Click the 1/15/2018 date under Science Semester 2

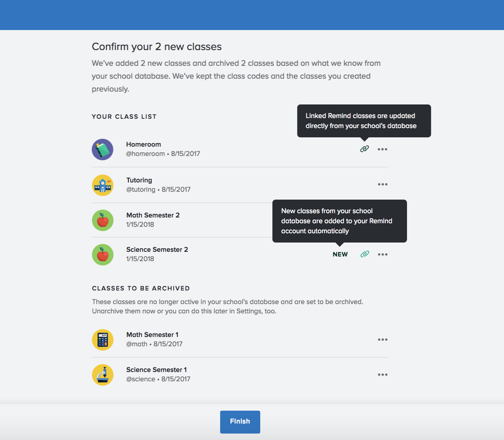(140, 259)
